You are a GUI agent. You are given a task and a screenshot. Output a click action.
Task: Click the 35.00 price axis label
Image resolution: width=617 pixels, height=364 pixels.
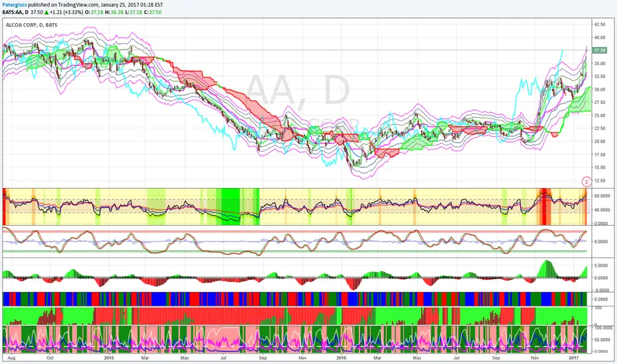tap(600, 64)
